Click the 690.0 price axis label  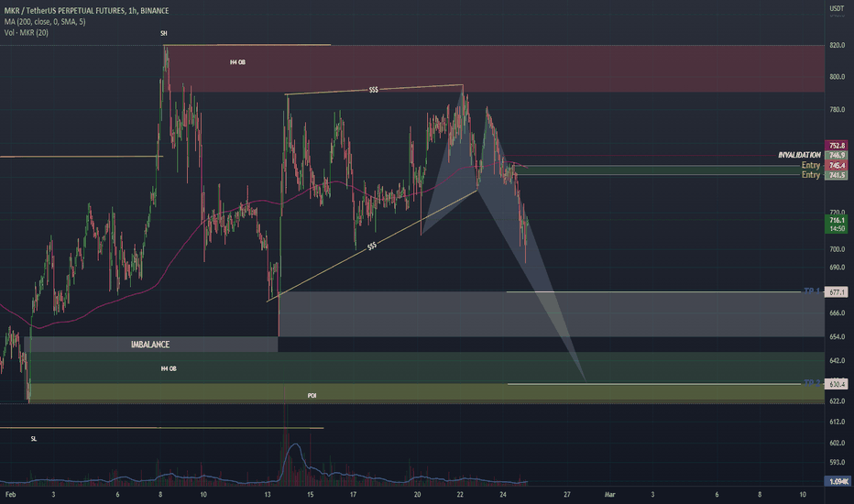pyautogui.click(x=838, y=268)
